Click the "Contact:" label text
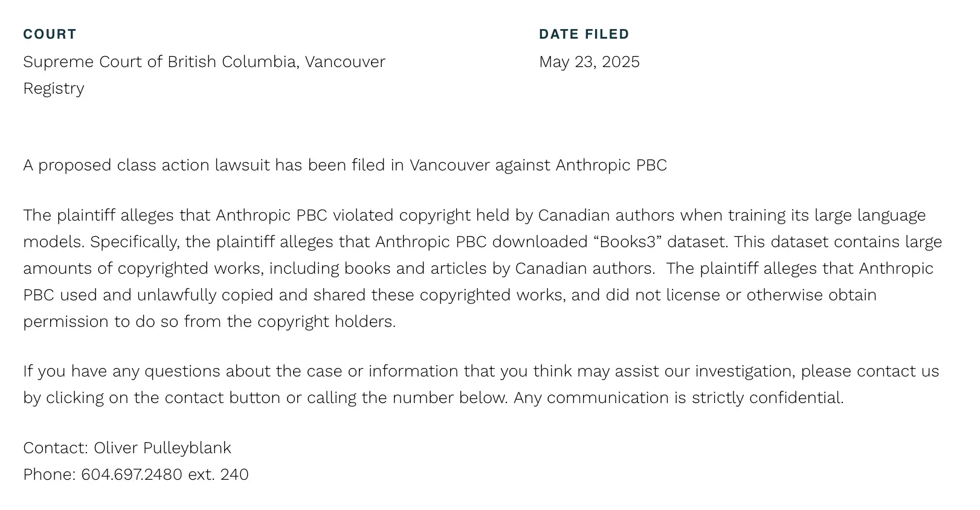This screenshot has height=510, width=980. pyautogui.click(x=56, y=448)
